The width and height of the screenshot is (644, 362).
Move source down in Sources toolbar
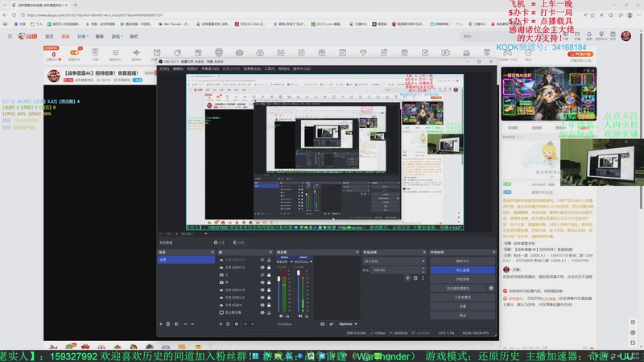(x=252, y=324)
